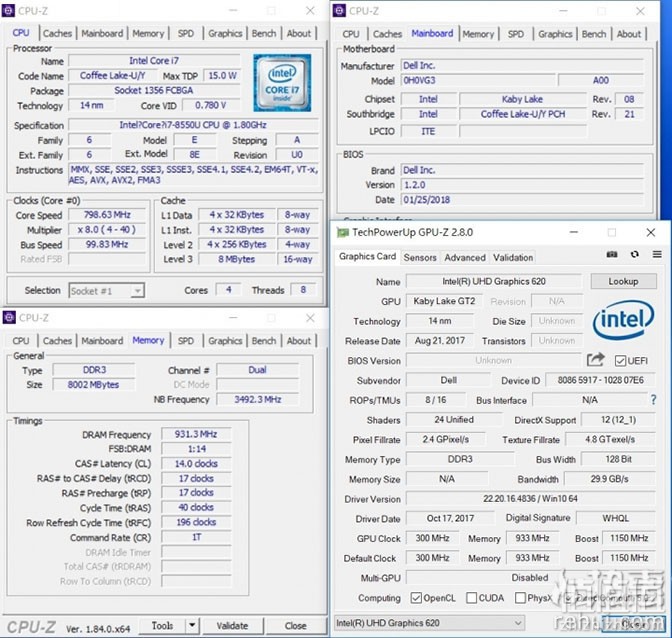Click the Driver Version field 22.20.16.4836
The image size is (672, 638).
point(531,498)
